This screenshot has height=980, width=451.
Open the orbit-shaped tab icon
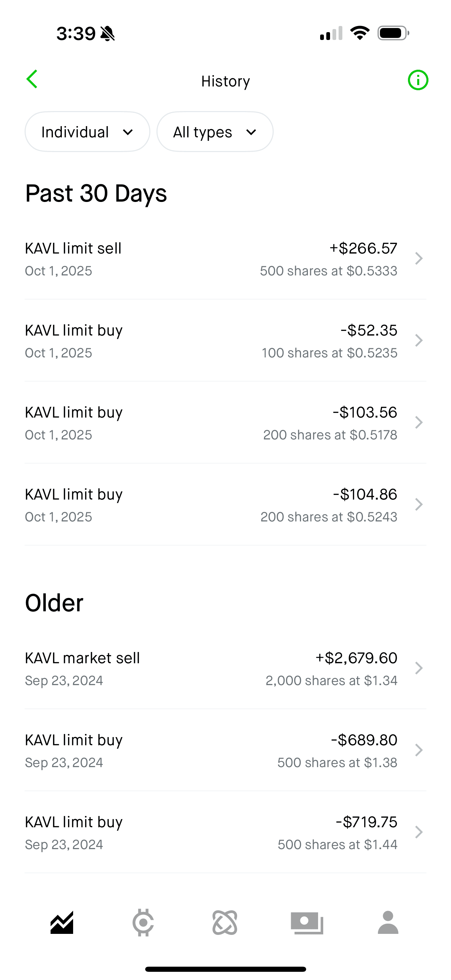(225, 923)
